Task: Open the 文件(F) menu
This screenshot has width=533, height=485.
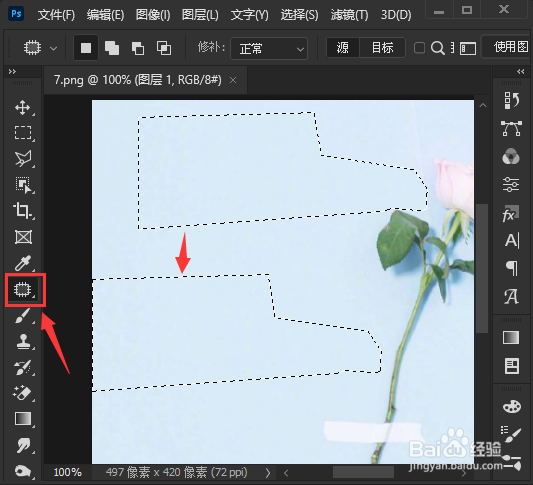Action: [56, 15]
